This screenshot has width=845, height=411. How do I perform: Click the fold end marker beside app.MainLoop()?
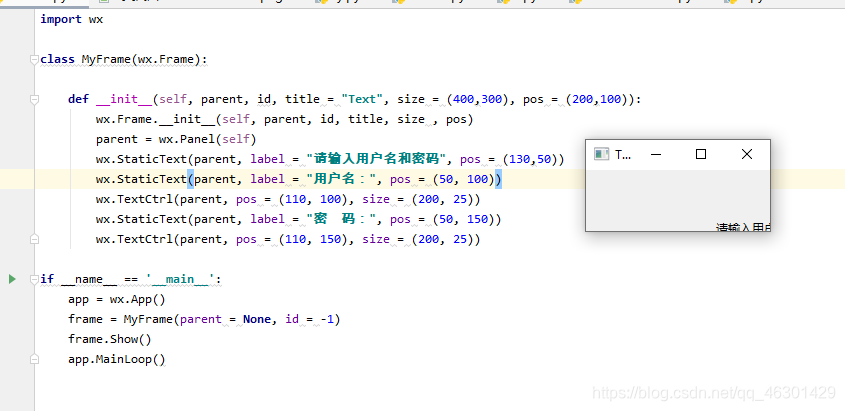click(34, 359)
